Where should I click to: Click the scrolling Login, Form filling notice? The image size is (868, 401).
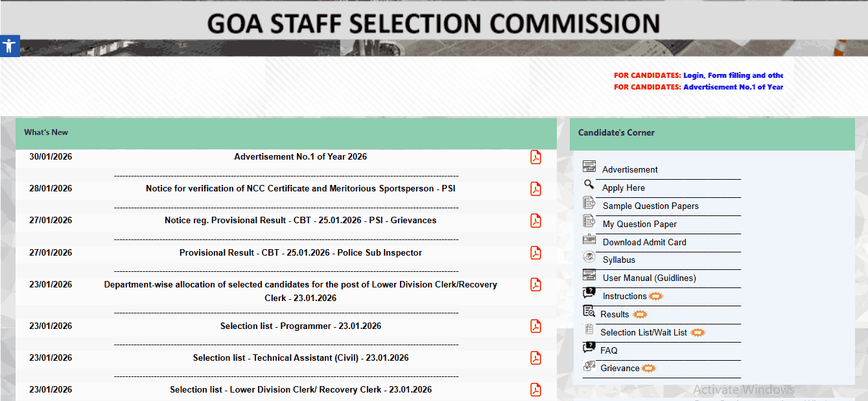pos(733,75)
